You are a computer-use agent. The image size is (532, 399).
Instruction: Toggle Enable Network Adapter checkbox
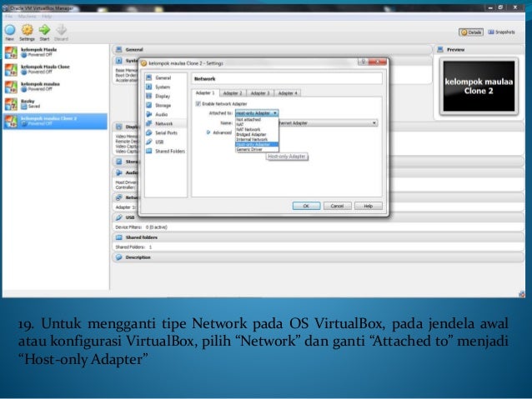pos(198,104)
